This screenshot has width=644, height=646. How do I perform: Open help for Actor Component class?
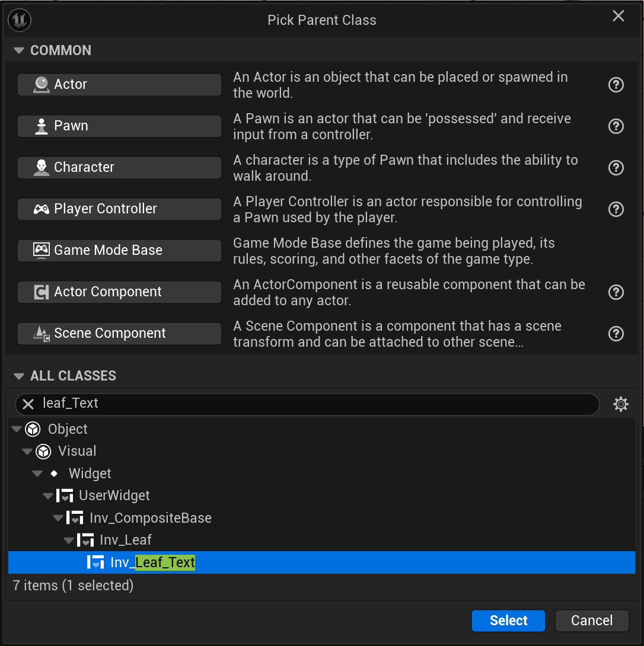[x=616, y=292]
